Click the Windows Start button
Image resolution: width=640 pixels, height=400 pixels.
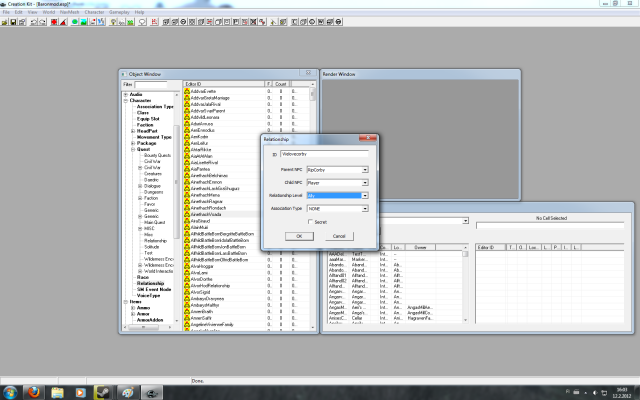pos(12,390)
